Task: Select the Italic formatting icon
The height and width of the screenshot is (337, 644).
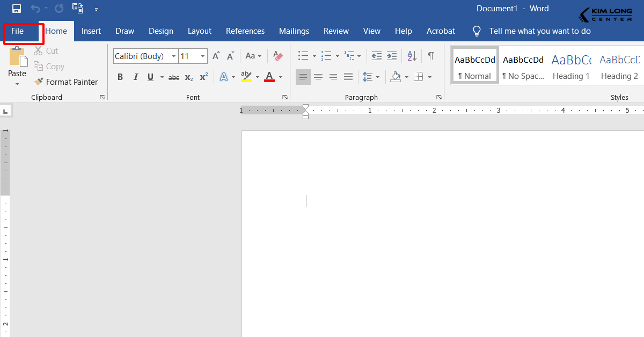Action: click(x=135, y=77)
